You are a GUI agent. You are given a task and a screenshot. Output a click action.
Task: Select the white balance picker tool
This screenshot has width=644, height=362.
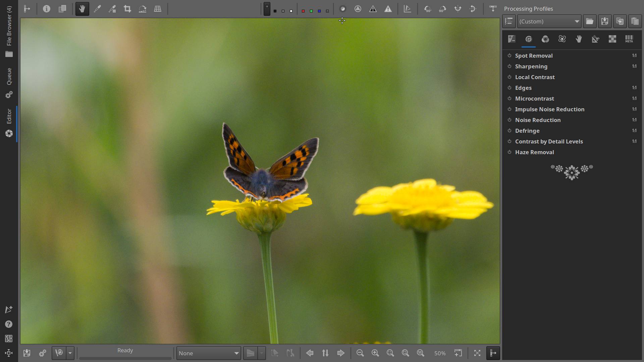point(97,9)
